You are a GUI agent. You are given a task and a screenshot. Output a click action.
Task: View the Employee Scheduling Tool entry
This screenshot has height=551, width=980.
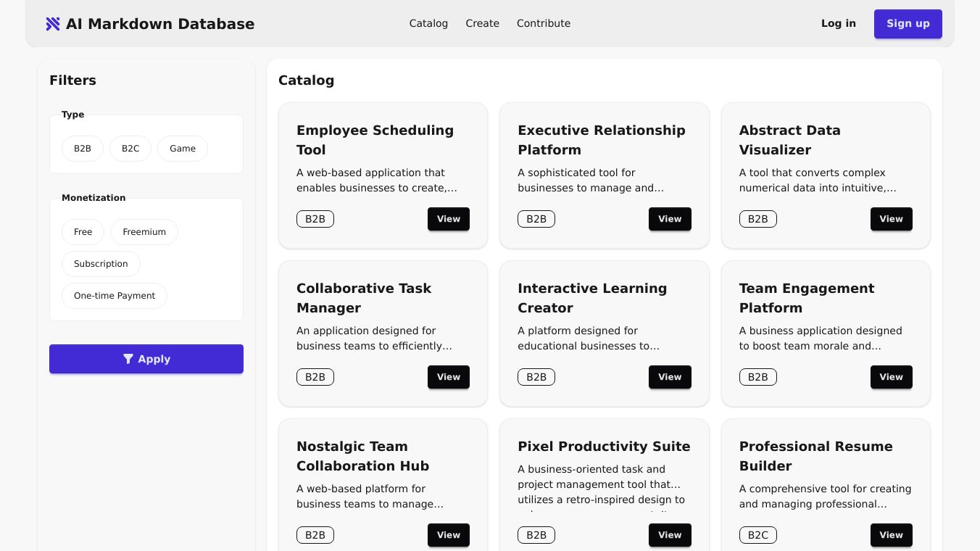coord(449,219)
